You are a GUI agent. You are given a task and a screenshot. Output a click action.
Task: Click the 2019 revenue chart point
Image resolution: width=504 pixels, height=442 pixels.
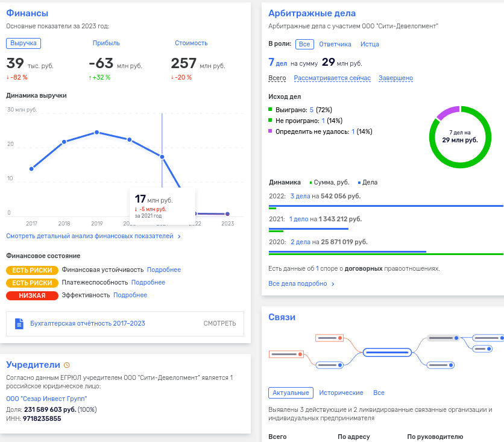click(96, 133)
